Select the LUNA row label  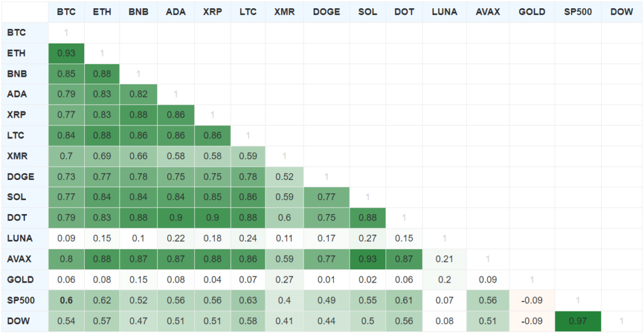tap(20, 239)
